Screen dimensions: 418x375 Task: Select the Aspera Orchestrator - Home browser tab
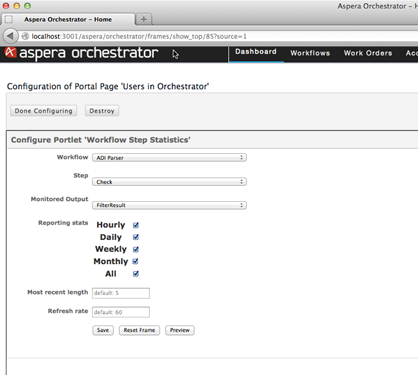68,19
